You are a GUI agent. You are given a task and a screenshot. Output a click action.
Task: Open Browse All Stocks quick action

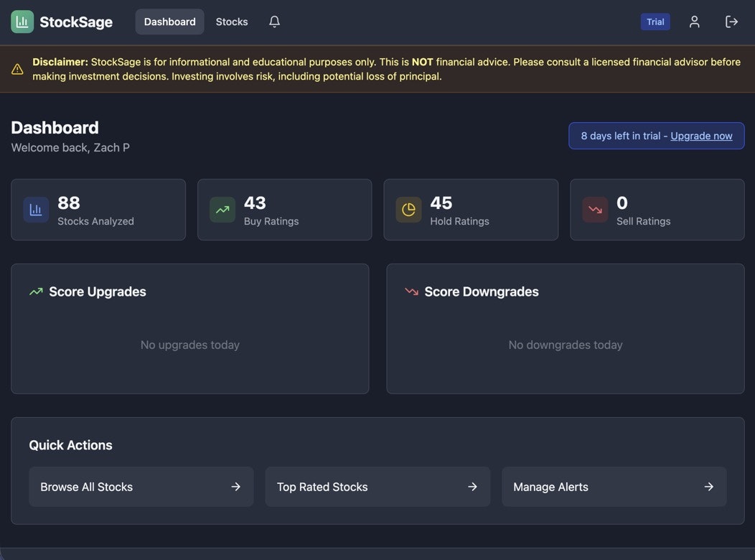[141, 487]
